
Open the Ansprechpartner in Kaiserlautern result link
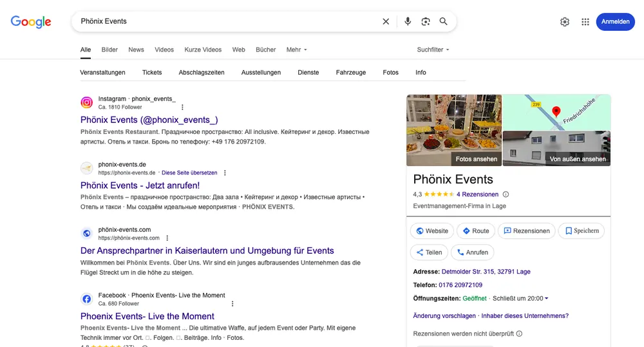207,251
